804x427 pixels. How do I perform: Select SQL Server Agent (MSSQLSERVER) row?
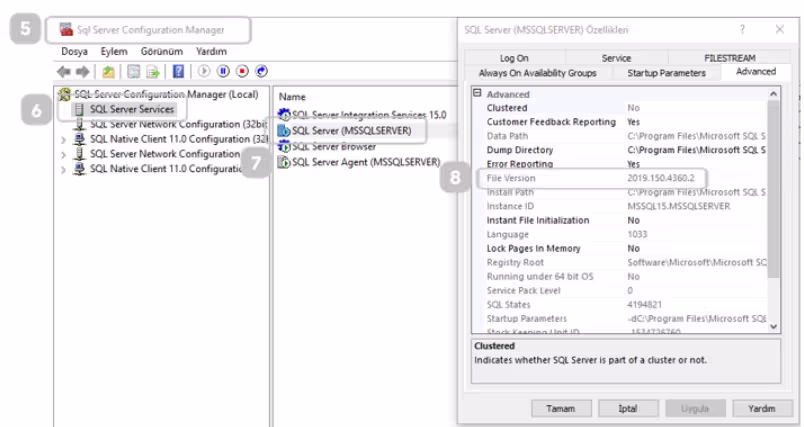(x=359, y=162)
